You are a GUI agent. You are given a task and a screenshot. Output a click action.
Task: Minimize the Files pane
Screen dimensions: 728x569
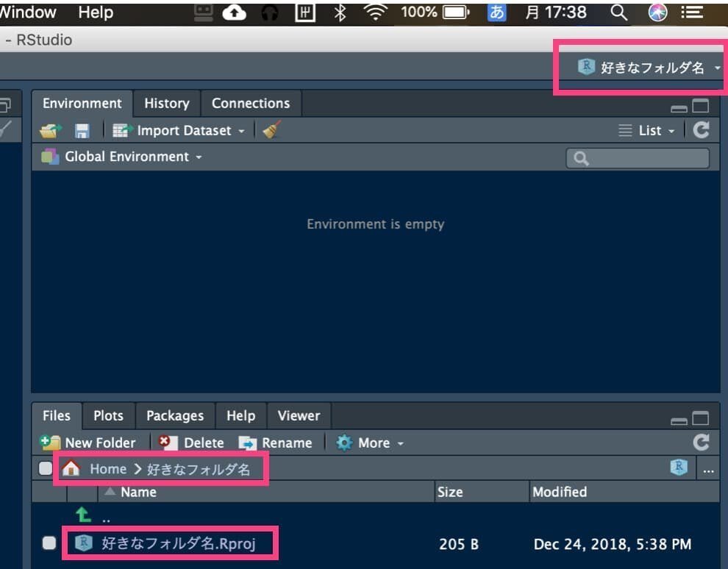(x=679, y=421)
